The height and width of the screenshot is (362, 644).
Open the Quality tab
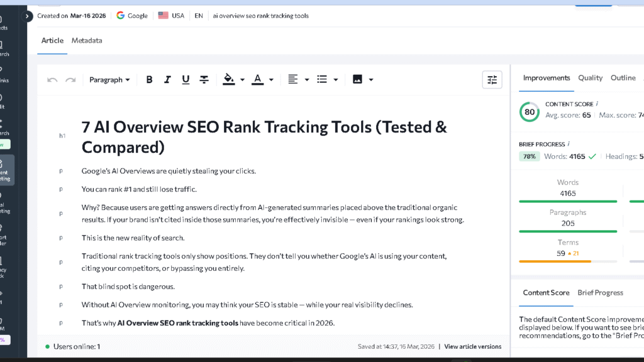pyautogui.click(x=590, y=77)
